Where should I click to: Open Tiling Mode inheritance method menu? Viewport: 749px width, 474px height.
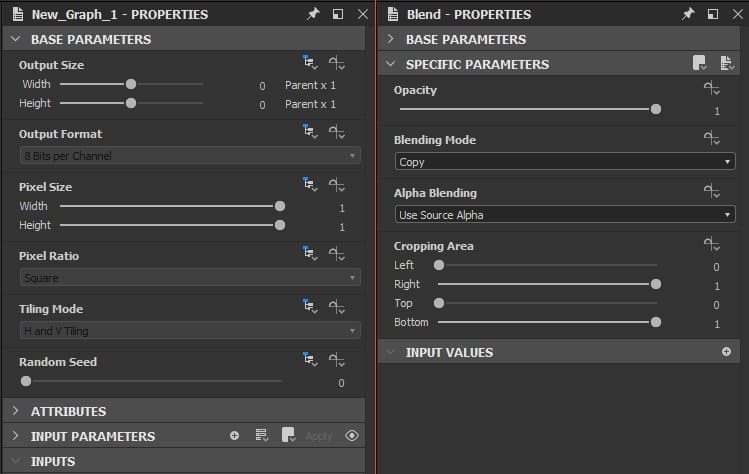click(x=310, y=306)
